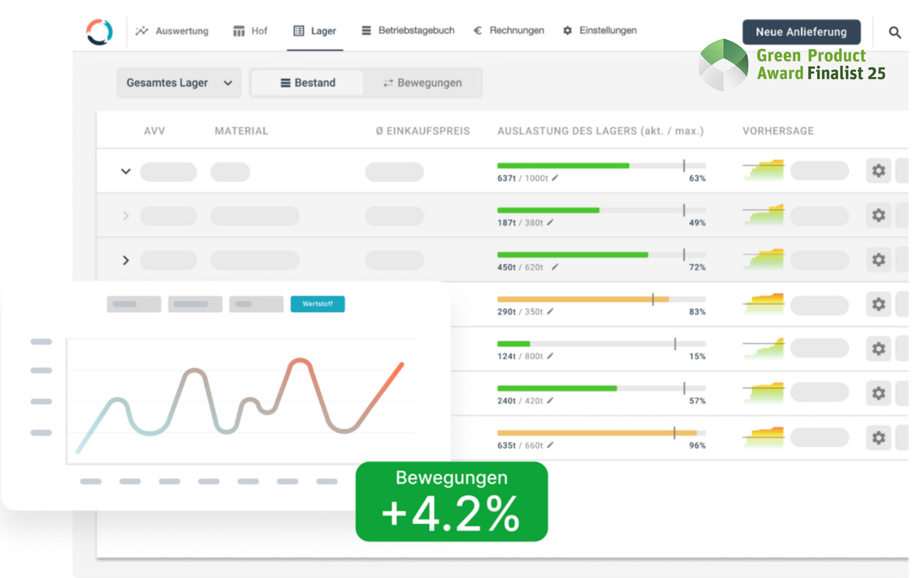This screenshot has height=578, width=924.
Task: Open settings via the Einstellungen gear icon
Action: (567, 30)
